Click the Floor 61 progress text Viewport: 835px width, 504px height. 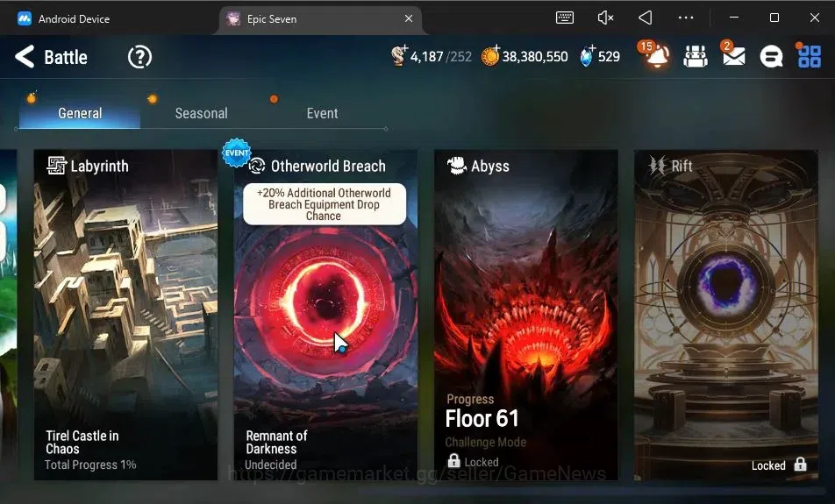482,419
